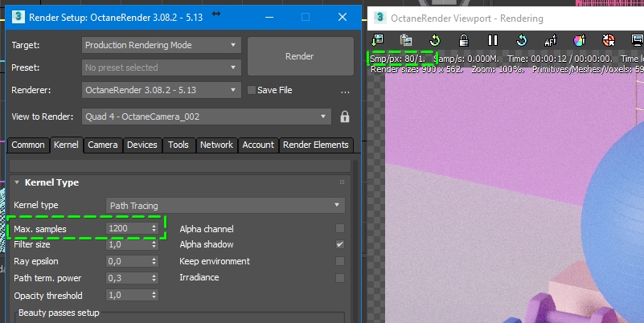Screen dimensions: 644x323
Task: Click the Kernel Type rollout grip dots
Action: [x=342, y=182]
